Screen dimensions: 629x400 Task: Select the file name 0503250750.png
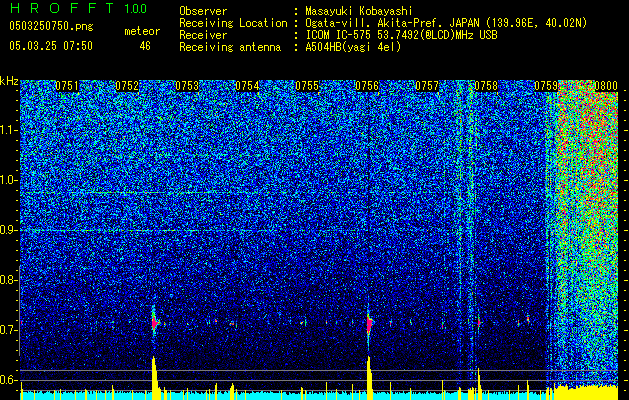pos(51,26)
